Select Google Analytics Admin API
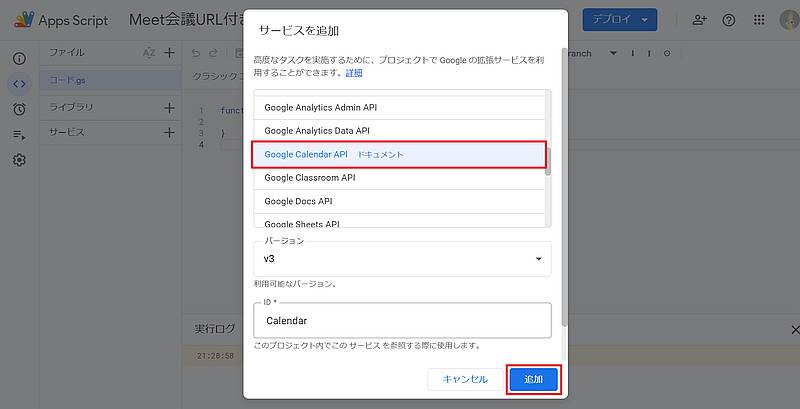The width and height of the screenshot is (800, 409). tap(399, 108)
